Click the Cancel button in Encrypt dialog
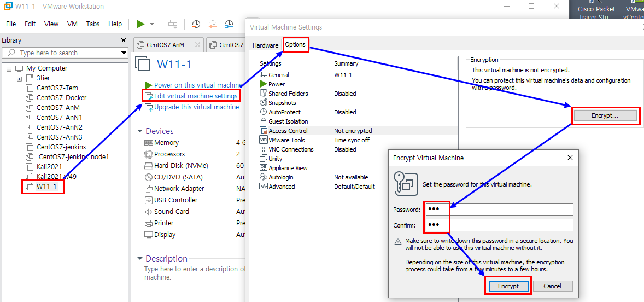 point(552,286)
